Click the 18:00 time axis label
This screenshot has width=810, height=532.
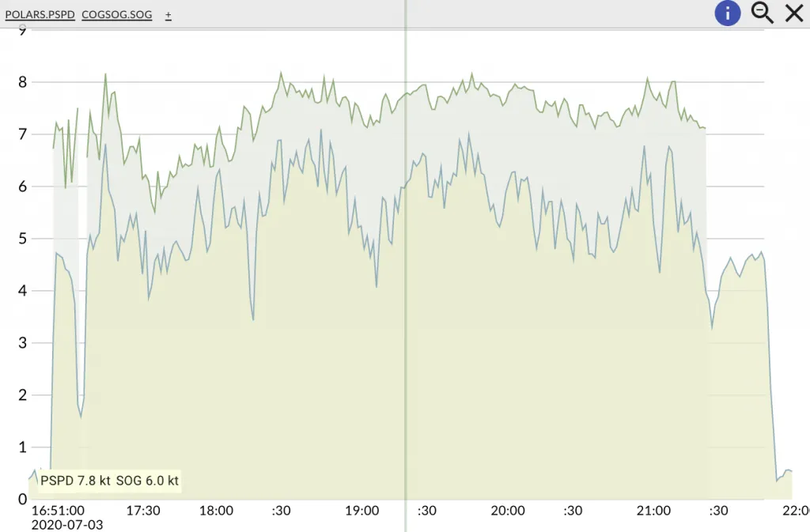tap(216, 511)
